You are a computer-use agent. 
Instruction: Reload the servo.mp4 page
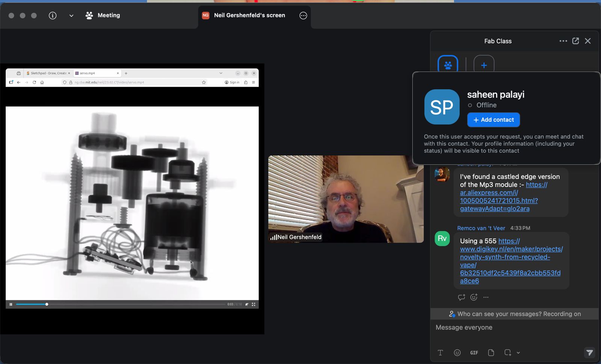(34, 82)
